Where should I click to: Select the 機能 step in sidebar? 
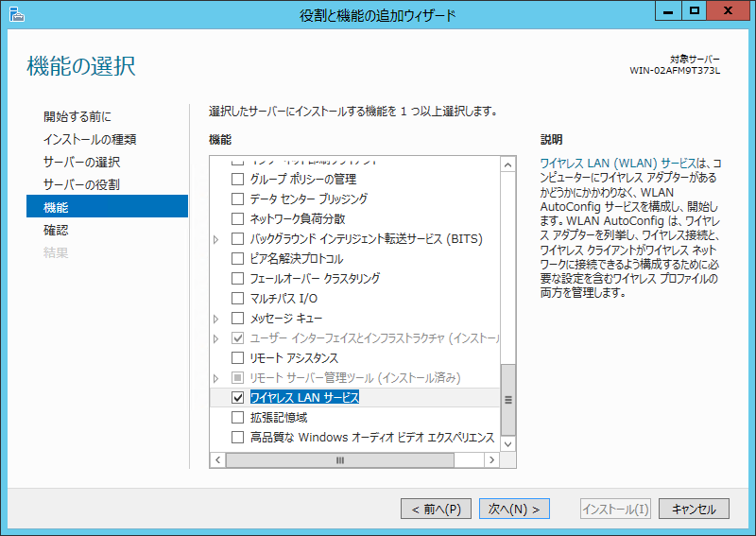107,206
